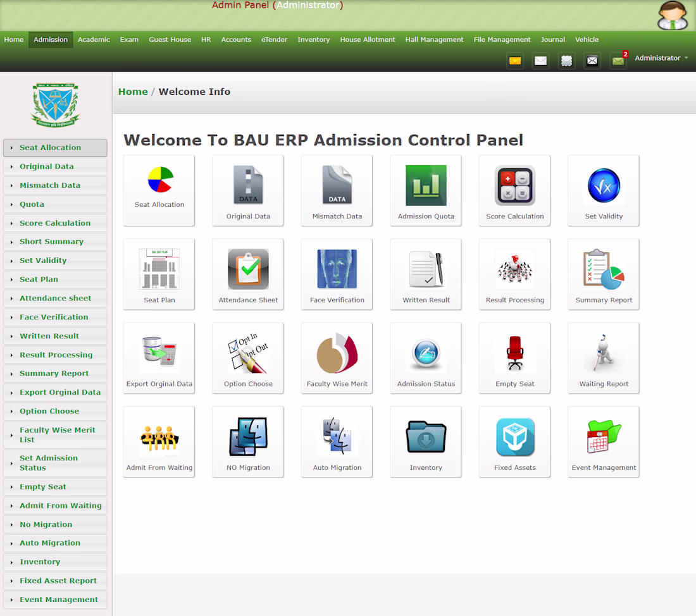Image resolution: width=696 pixels, height=616 pixels.
Task: Select the Admission menu tab
Action: 51,39
